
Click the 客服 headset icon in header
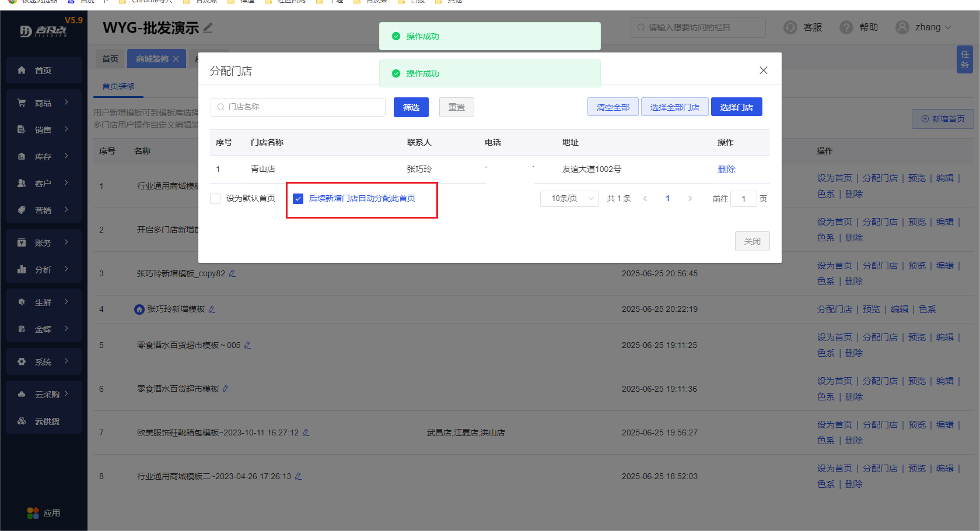coord(790,27)
